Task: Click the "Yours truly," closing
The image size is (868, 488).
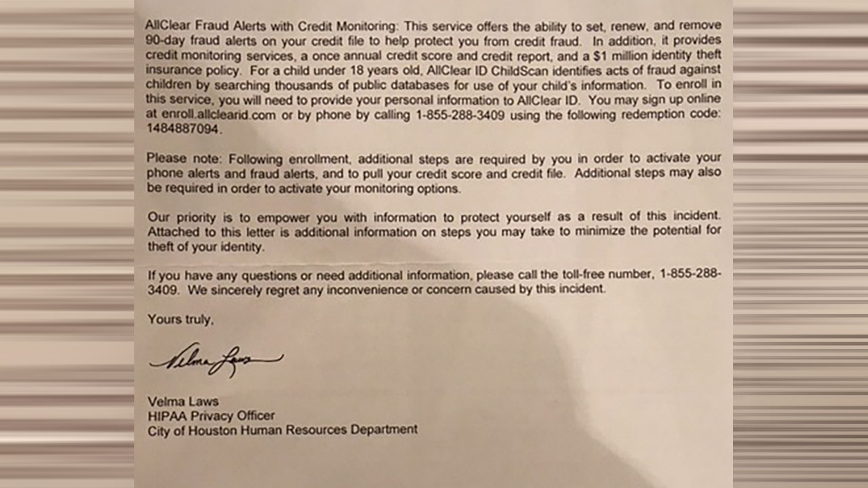Action: pos(180,319)
